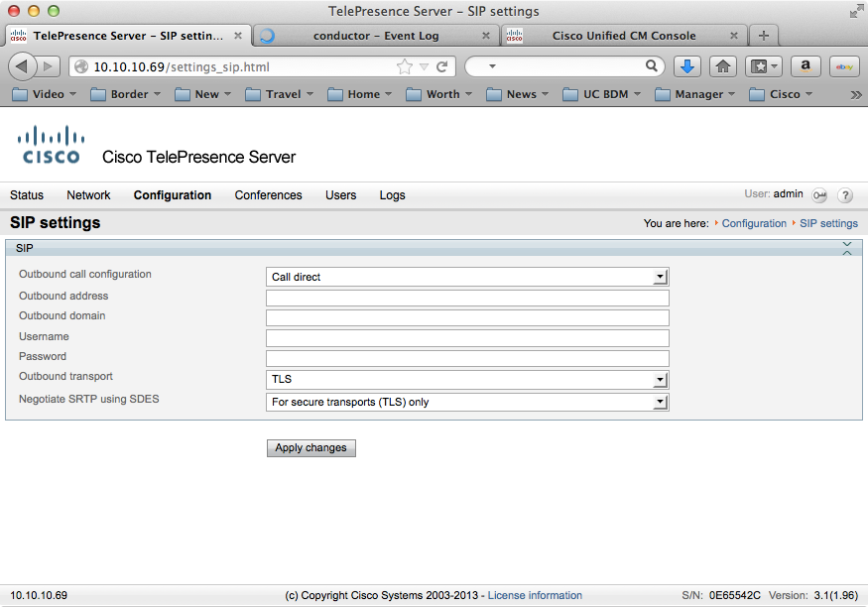Toggle full screen with window arrows icon

[x=856, y=11]
